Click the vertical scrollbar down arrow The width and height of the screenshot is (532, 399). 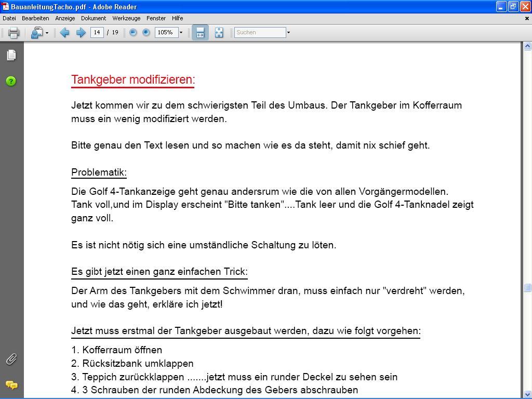tap(527, 394)
